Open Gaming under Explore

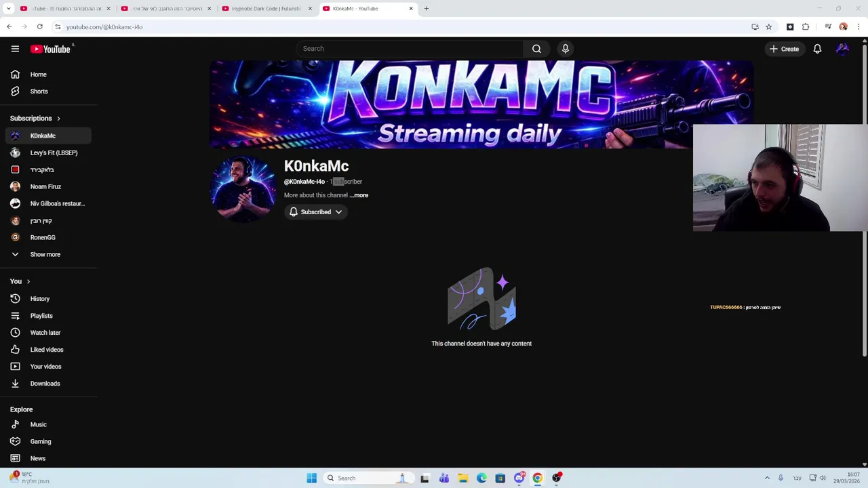click(48, 441)
